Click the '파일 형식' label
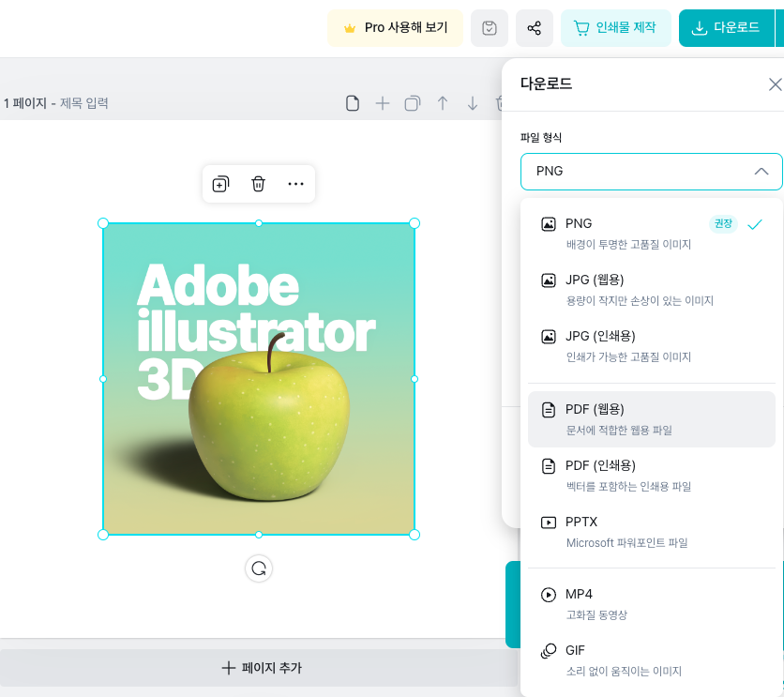The image size is (784, 697). click(541, 138)
